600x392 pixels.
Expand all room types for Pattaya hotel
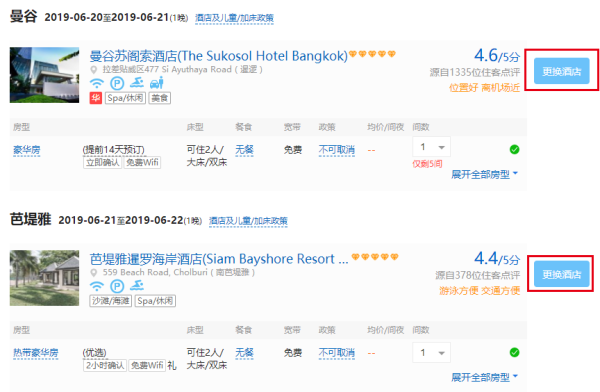click(x=484, y=377)
